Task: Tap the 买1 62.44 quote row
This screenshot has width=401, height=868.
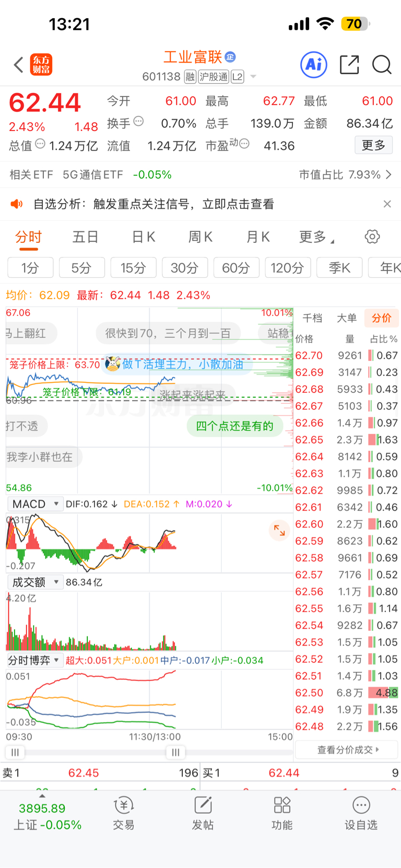Action: pyautogui.click(x=301, y=773)
